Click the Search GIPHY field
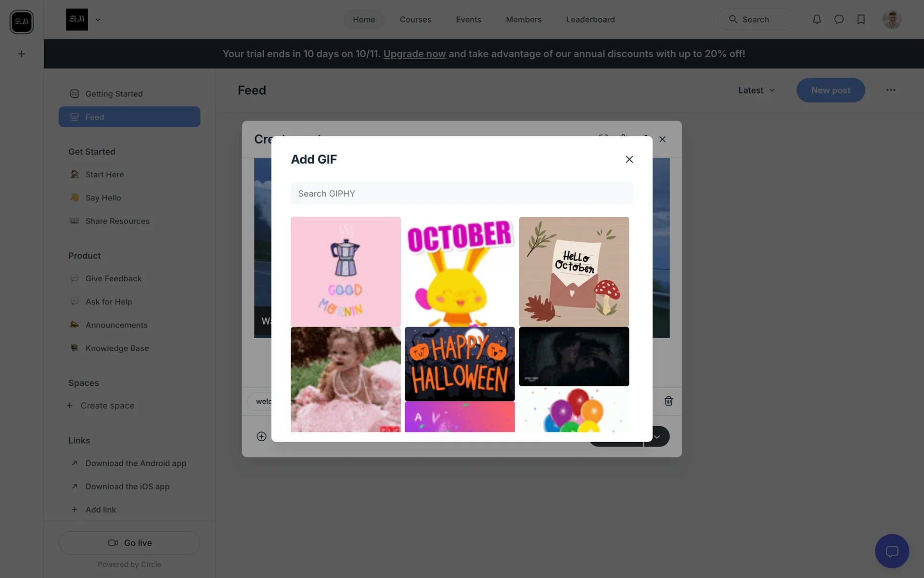 tap(462, 194)
